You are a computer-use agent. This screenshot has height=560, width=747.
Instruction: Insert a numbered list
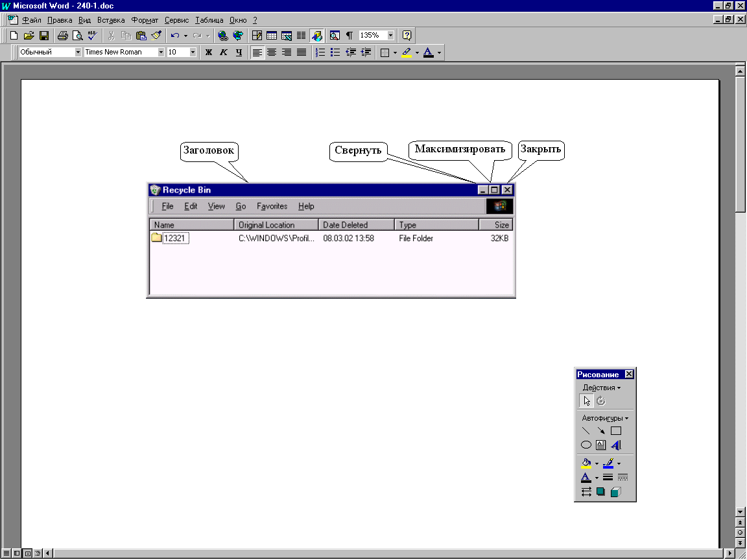320,52
